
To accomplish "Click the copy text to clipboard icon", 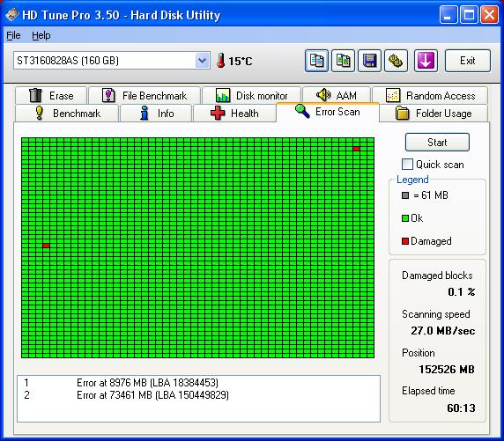I will (316, 61).
